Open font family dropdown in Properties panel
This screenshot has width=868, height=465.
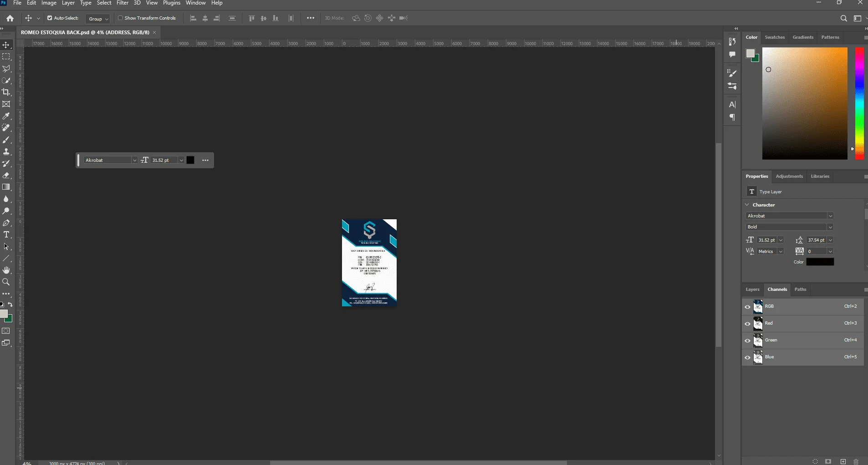(x=830, y=216)
